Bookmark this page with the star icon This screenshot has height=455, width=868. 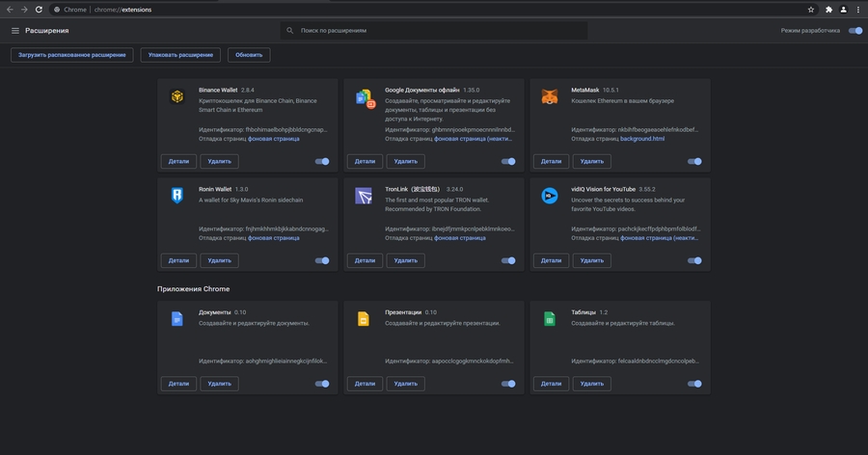click(811, 9)
